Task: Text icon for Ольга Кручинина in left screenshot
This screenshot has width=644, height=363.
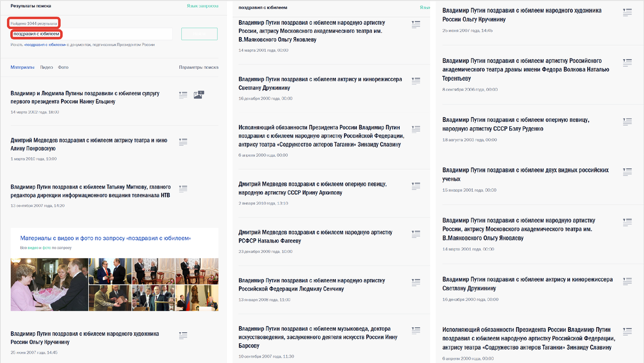Action: tap(183, 335)
